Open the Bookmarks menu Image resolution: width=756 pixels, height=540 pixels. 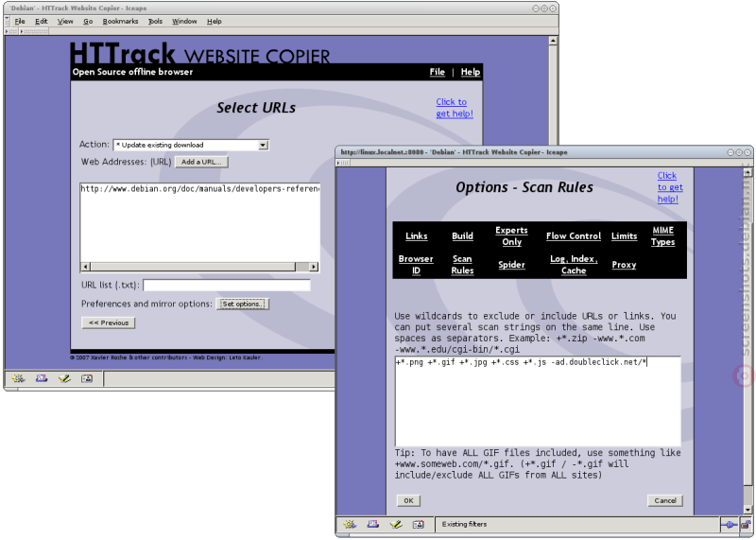120,21
